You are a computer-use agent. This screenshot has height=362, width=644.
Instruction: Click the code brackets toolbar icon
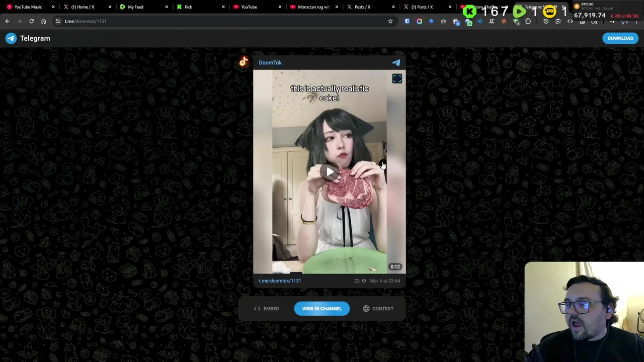pyautogui.click(x=570, y=21)
